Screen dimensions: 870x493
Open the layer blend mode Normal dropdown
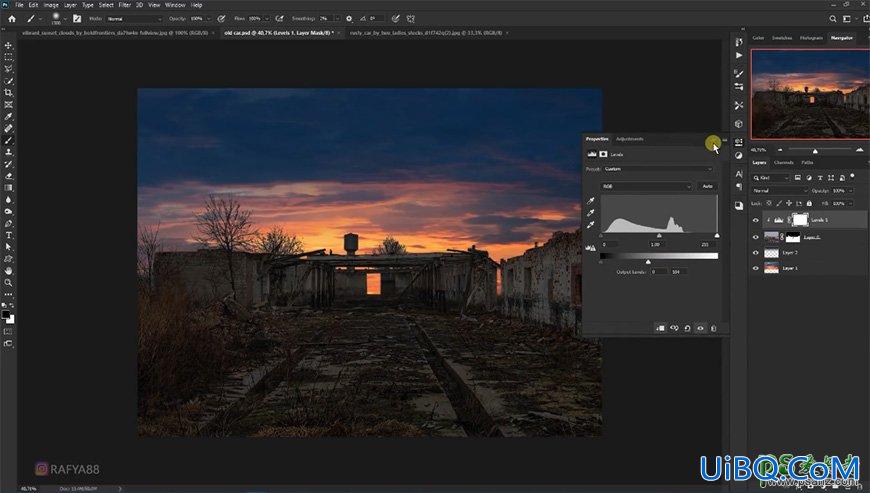pyautogui.click(x=780, y=190)
